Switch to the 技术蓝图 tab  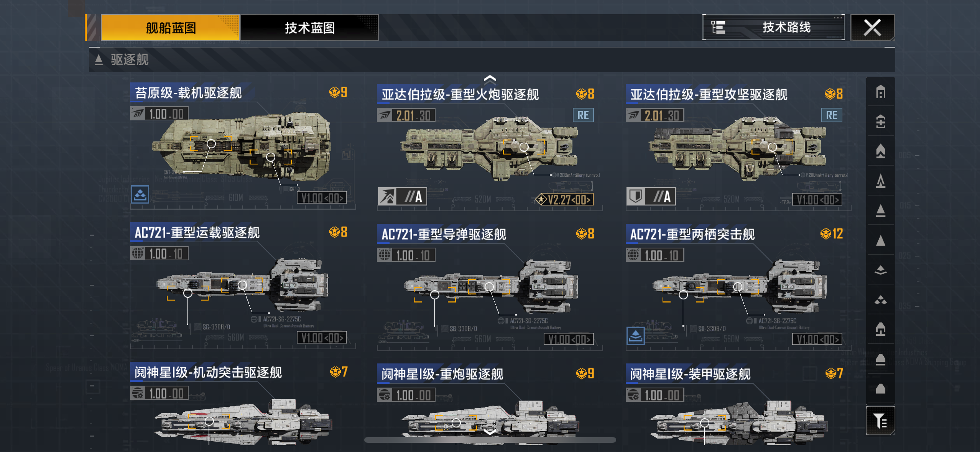coord(309,28)
